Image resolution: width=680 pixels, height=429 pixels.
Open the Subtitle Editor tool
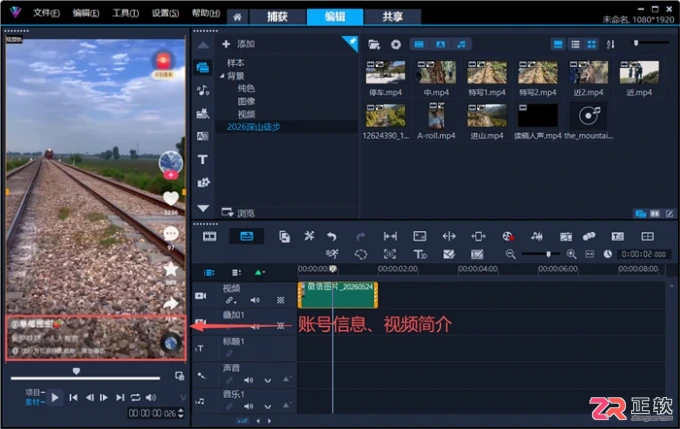coord(618,236)
